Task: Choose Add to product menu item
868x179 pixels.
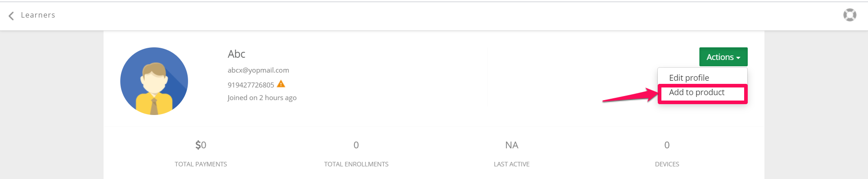Action: click(x=697, y=92)
